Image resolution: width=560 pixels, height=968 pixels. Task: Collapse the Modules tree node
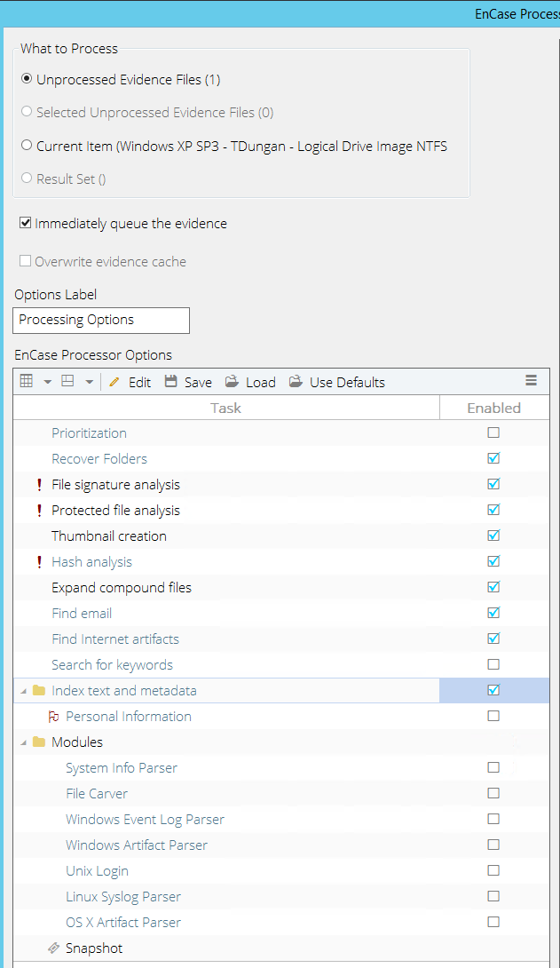(23, 742)
